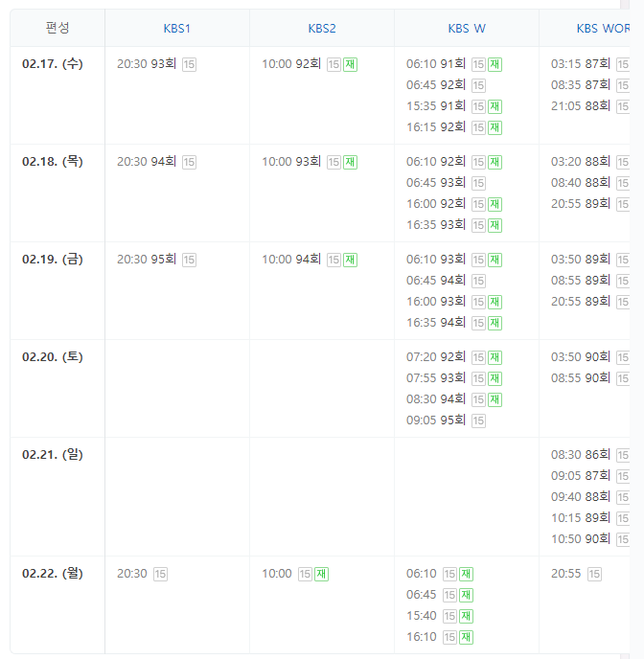Click the KBS W 06:45 94회 entry
The image size is (644, 659).
click(x=436, y=281)
